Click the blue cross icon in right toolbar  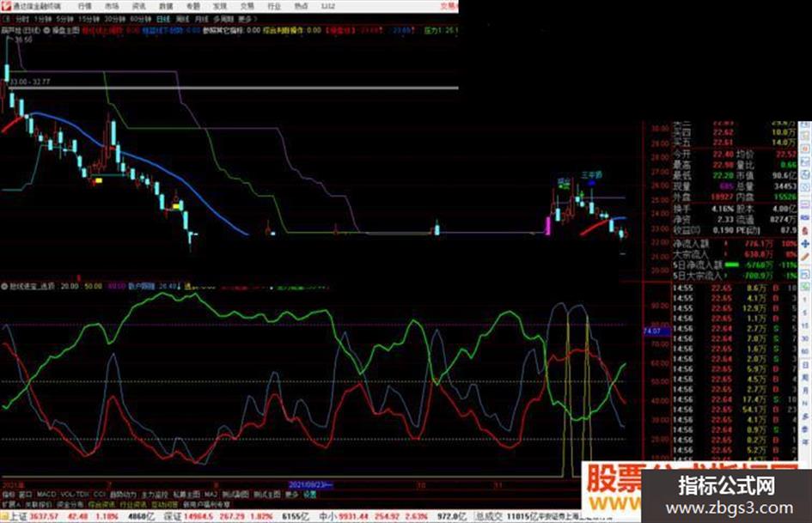coord(805,243)
